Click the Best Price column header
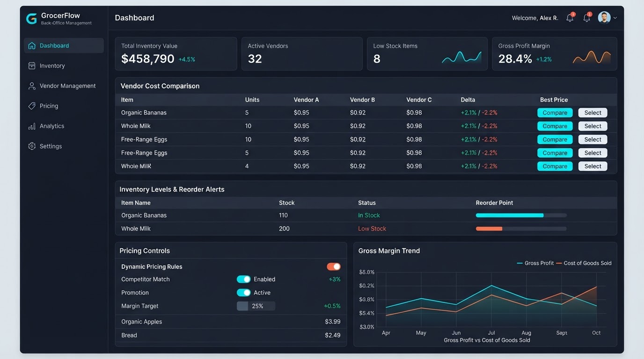Image resolution: width=644 pixels, height=359 pixels. pos(554,100)
